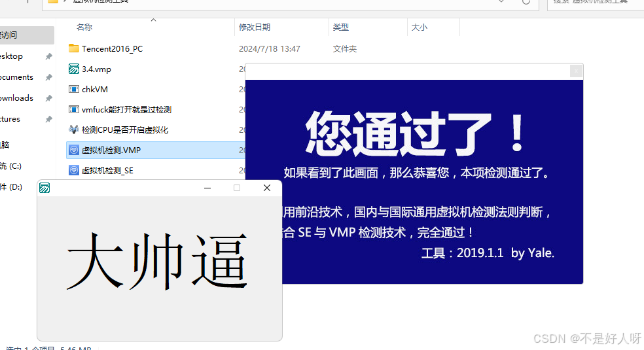This screenshot has height=350, width=644.
Task: Click the 您通过了！ headline text
Action: tap(415, 133)
